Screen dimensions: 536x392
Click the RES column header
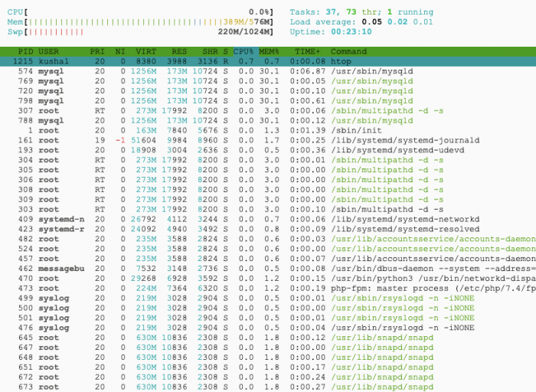point(178,51)
